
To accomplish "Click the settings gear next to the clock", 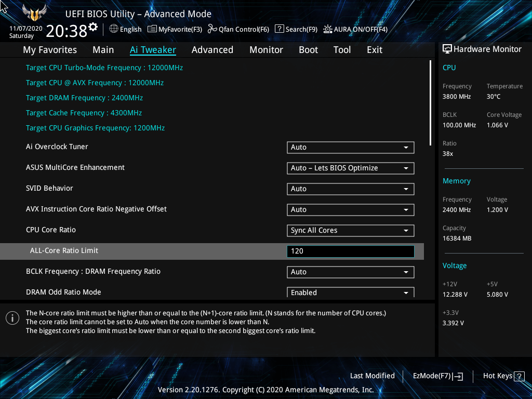I will point(93,27).
